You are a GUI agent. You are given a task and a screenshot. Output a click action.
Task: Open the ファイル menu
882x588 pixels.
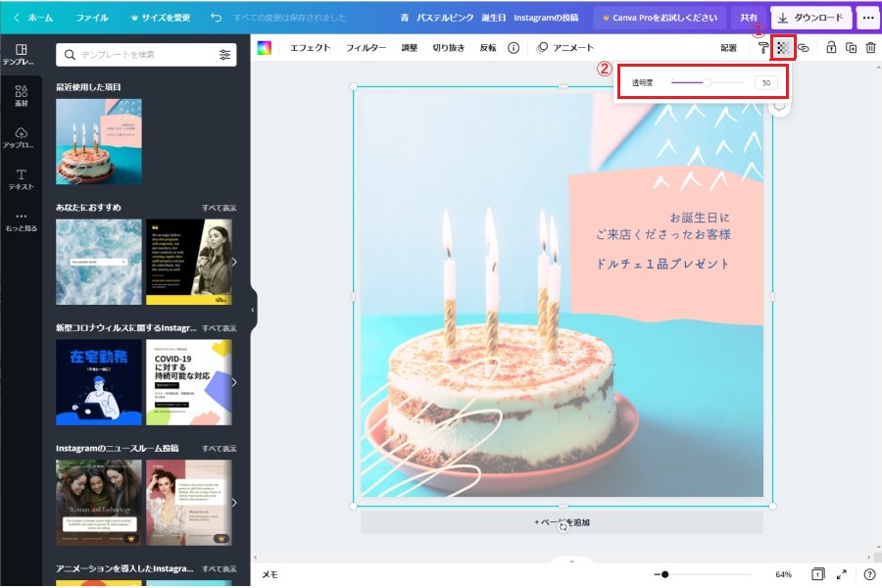[x=92, y=18]
